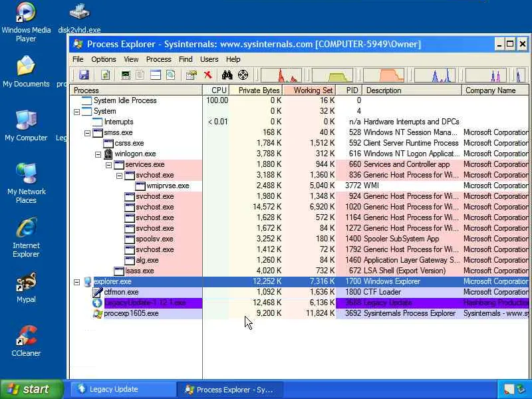Screen dimensions: 532x399
Task: Switch to Legacy Update taskbar button
Action: point(123,389)
